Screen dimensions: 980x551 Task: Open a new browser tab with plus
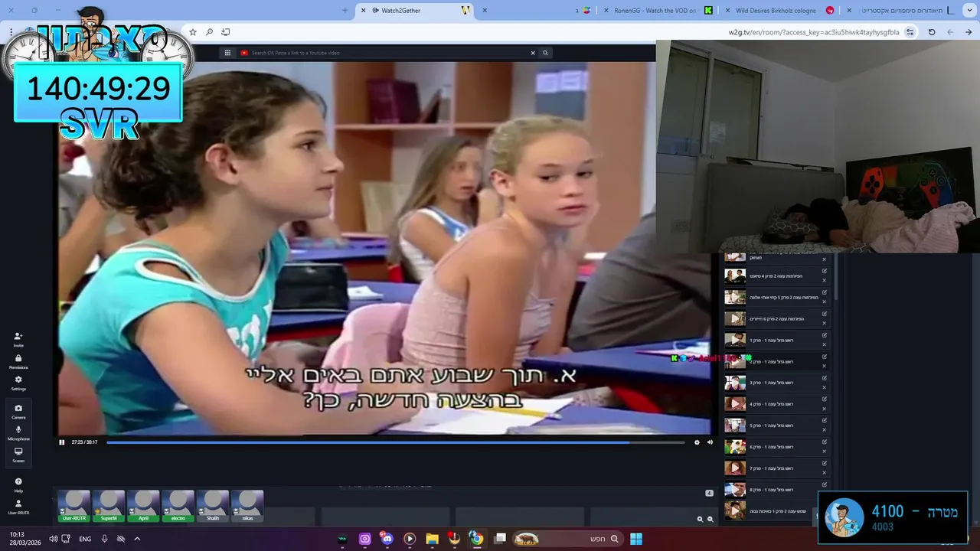coord(345,11)
